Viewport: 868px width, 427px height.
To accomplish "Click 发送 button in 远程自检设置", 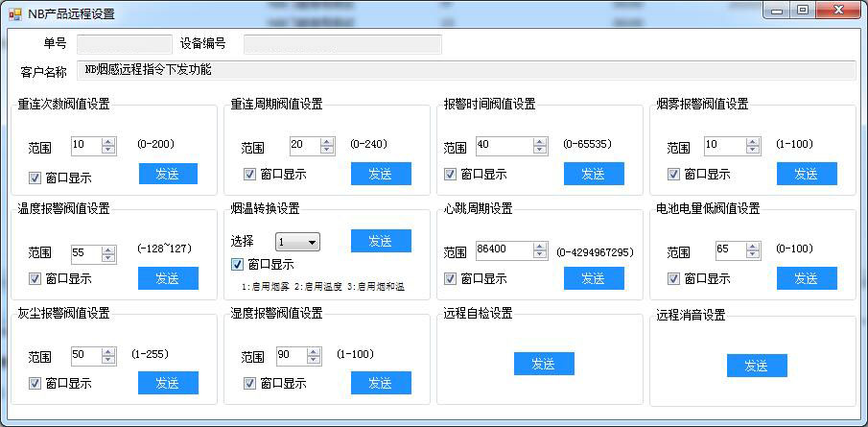I will pos(544,365).
